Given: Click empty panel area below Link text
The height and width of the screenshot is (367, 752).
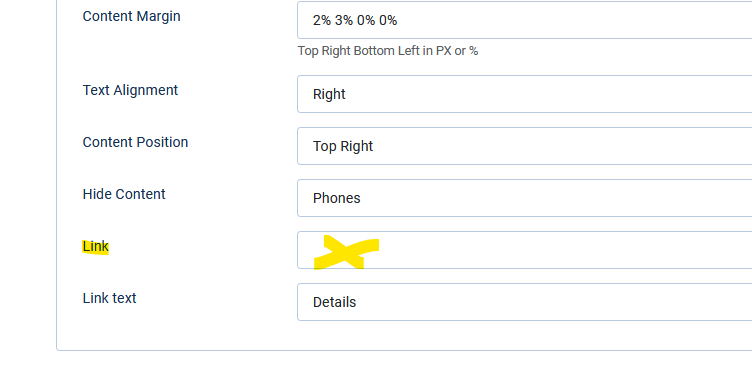Looking at the screenshot, I should (x=403, y=336).
